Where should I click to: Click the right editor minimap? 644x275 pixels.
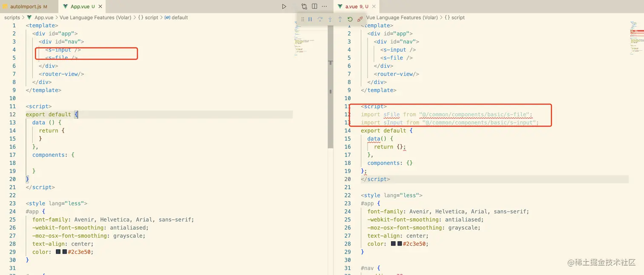[x=637, y=38]
